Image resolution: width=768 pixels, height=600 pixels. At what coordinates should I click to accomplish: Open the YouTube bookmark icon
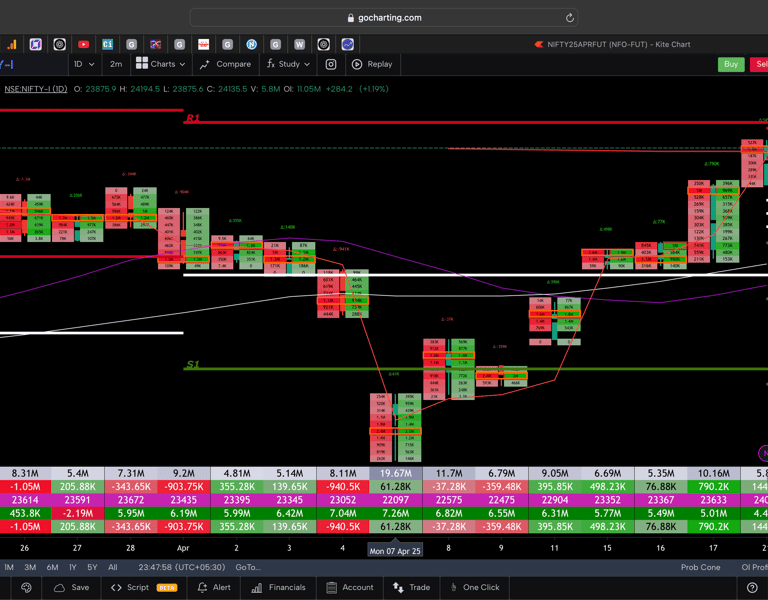tap(84, 45)
